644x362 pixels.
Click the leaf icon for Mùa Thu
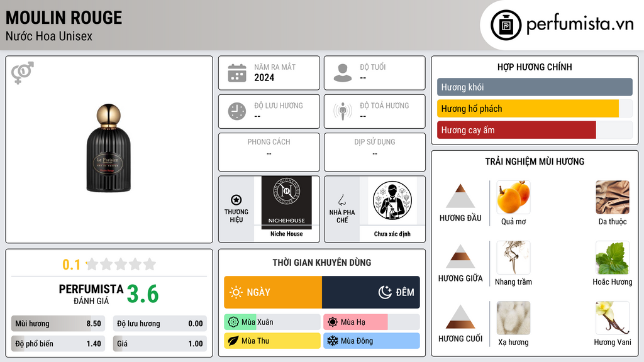pyautogui.click(x=233, y=341)
